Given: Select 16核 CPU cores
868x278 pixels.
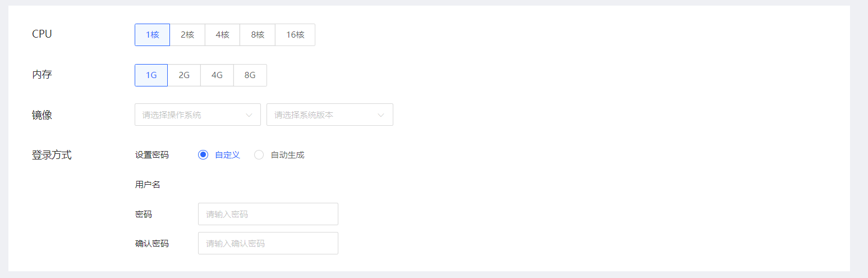Looking at the screenshot, I should pos(295,35).
